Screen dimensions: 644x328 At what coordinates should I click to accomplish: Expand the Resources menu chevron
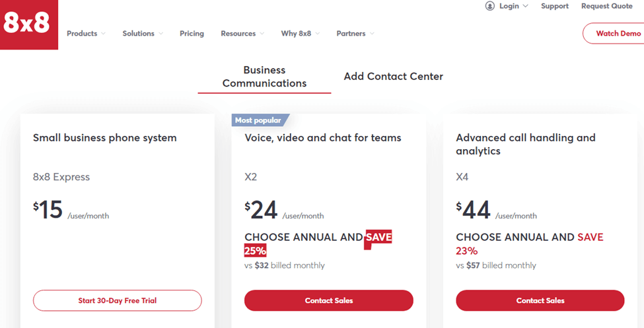(262, 34)
